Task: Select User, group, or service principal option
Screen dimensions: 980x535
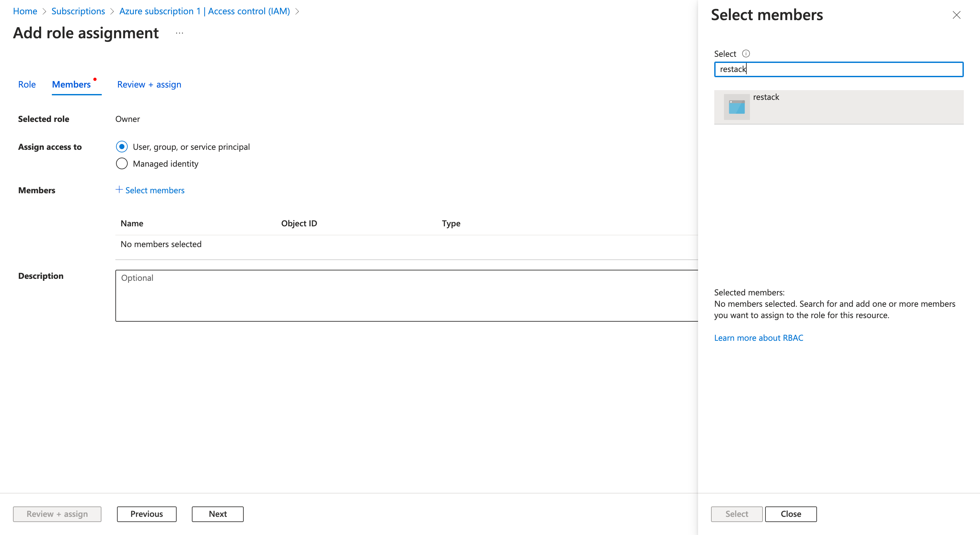Action: pos(121,147)
